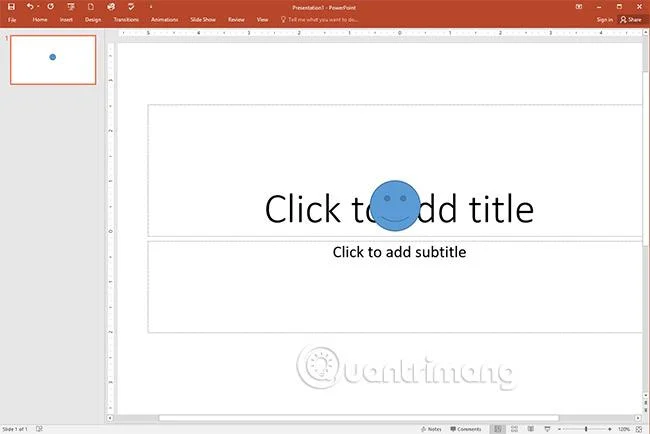Image resolution: width=650 pixels, height=434 pixels.
Task: Open the File menu
Action: pyautogui.click(x=12, y=19)
